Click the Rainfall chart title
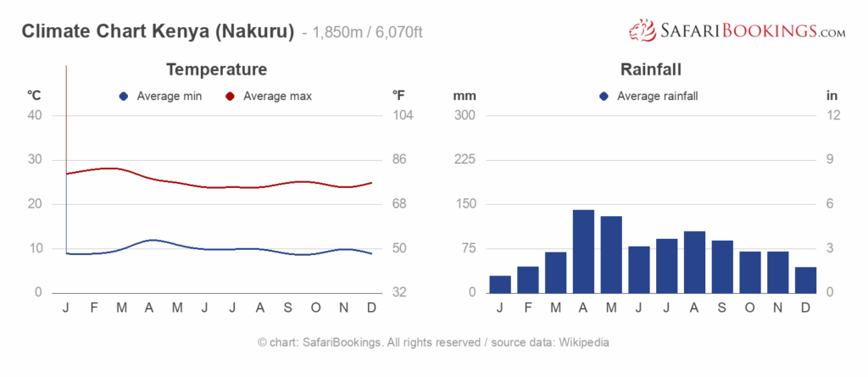This screenshot has height=377, width=868. 650,69
